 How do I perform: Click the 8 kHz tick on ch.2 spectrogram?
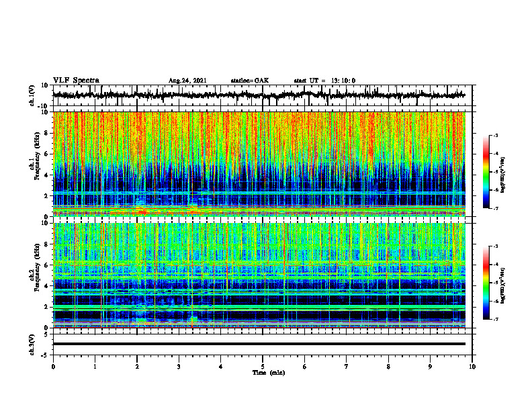(x=46, y=244)
